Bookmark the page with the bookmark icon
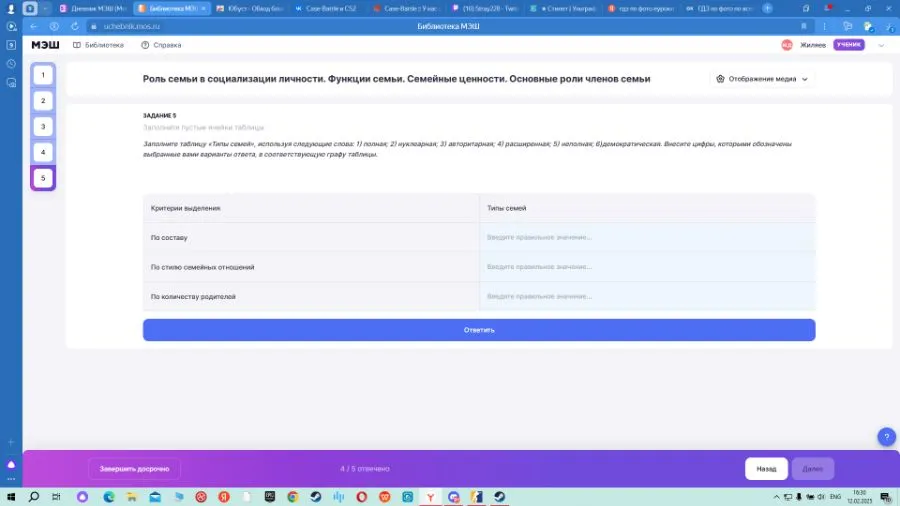The width and height of the screenshot is (900, 506). click(x=804, y=26)
